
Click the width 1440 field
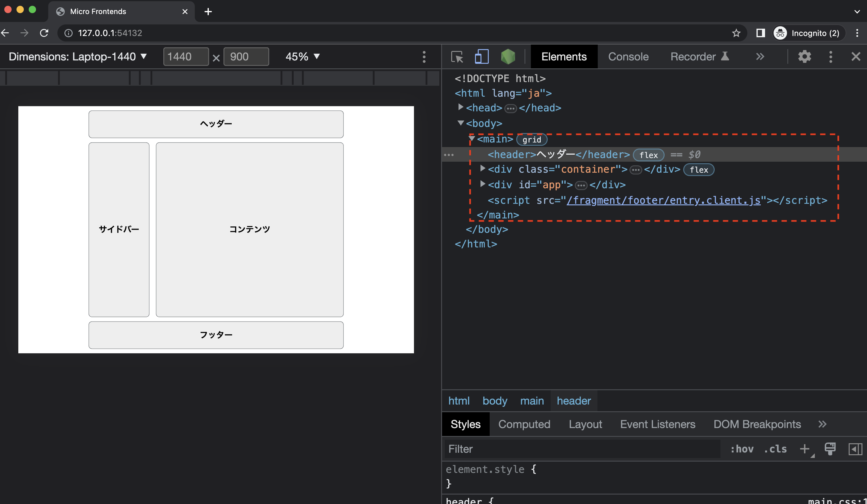[x=186, y=57]
